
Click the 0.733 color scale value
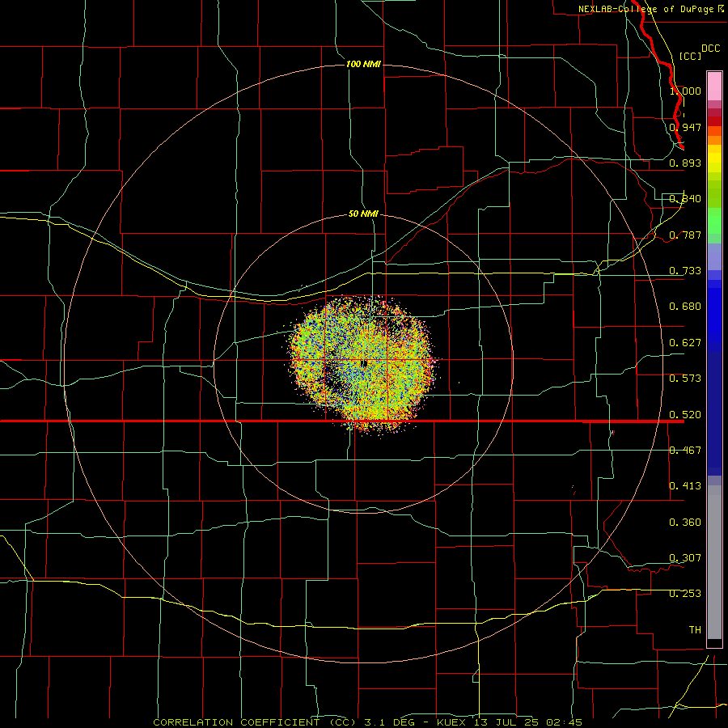685,271
